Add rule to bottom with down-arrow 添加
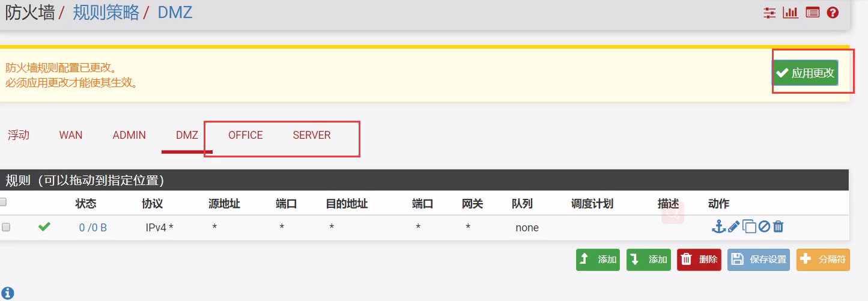The image size is (868, 301). pos(648,260)
